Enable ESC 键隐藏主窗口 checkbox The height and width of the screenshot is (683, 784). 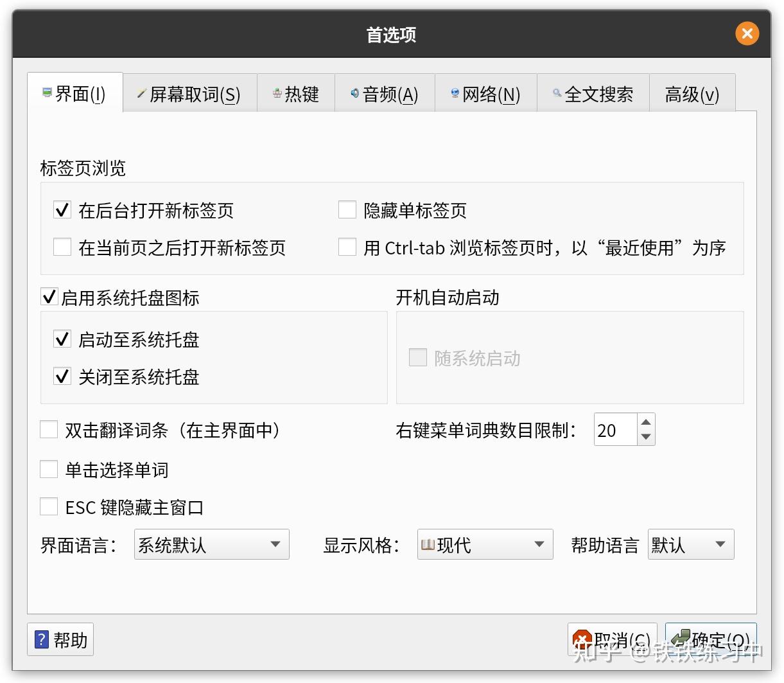click(49, 506)
